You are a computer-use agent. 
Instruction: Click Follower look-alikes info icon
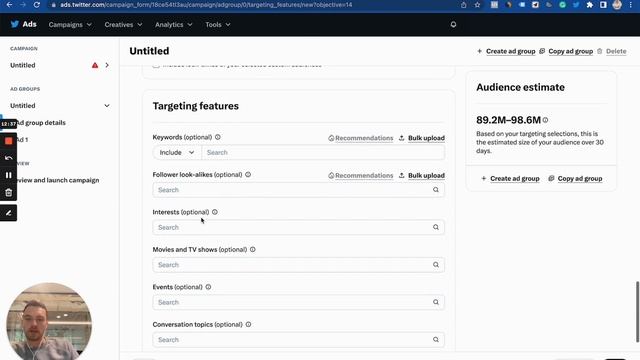[248, 174]
